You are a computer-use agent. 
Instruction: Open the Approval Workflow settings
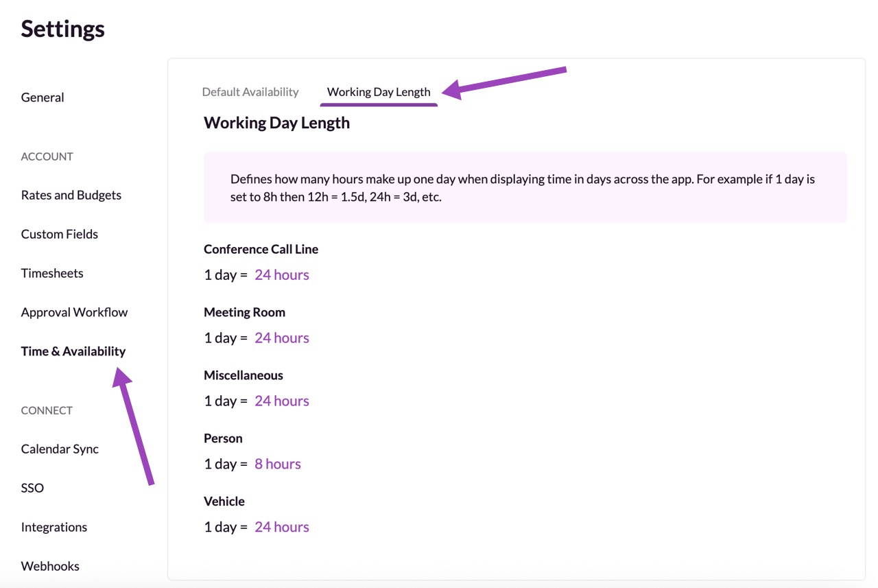coord(74,312)
